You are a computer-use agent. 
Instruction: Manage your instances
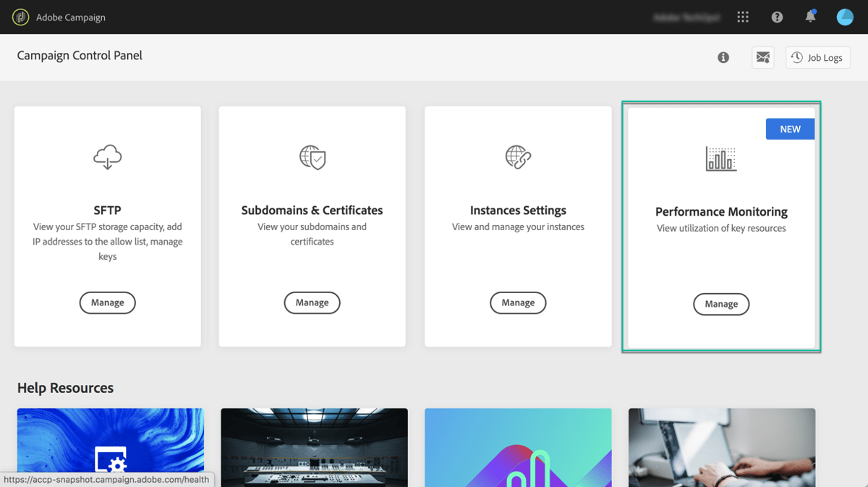point(518,302)
